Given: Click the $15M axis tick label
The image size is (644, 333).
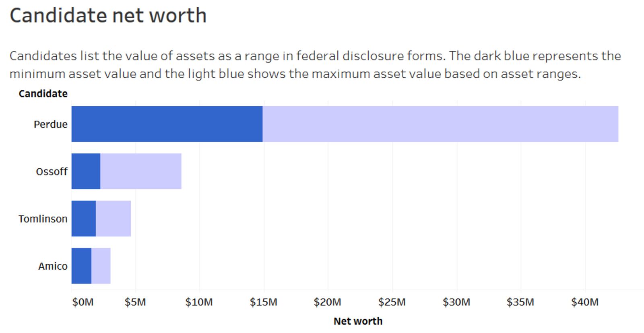Looking at the screenshot, I should tap(263, 302).
